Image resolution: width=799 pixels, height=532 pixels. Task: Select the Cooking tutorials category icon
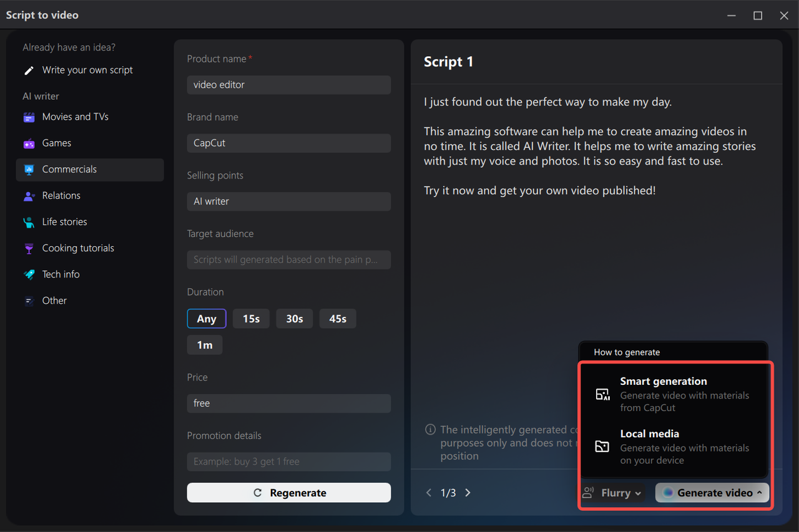29,248
